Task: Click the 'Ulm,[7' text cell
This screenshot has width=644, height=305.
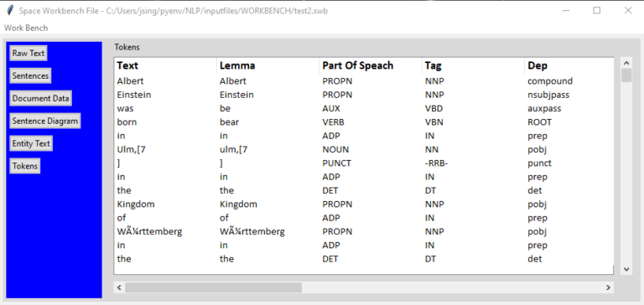Action: click(x=131, y=149)
